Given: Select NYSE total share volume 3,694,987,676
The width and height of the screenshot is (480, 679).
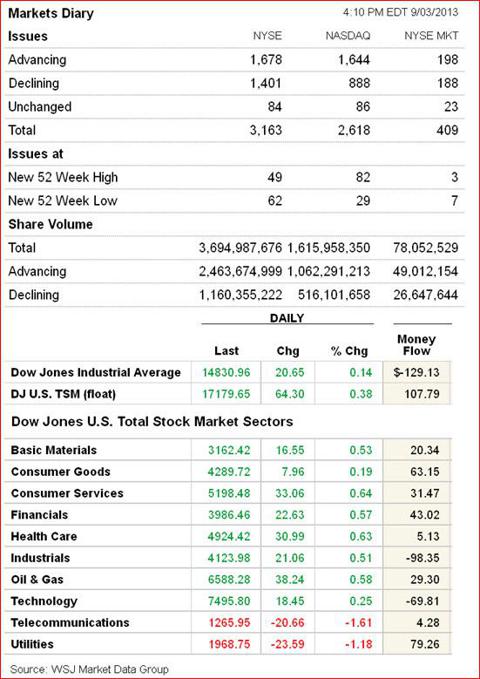Looking at the screenshot, I should (x=240, y=248).
